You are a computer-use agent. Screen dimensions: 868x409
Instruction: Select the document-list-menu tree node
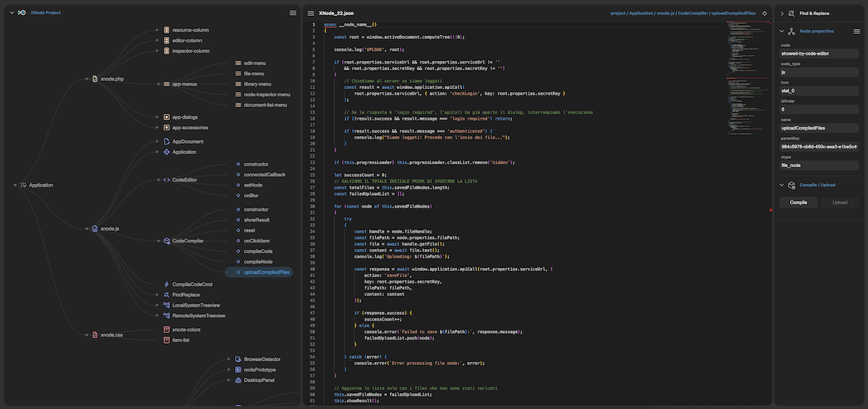[x=260, y=104]
